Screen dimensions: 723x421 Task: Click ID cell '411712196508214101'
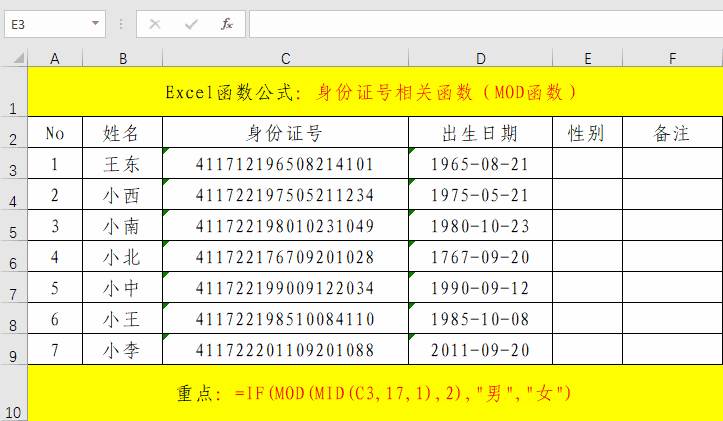coord(285,164)
